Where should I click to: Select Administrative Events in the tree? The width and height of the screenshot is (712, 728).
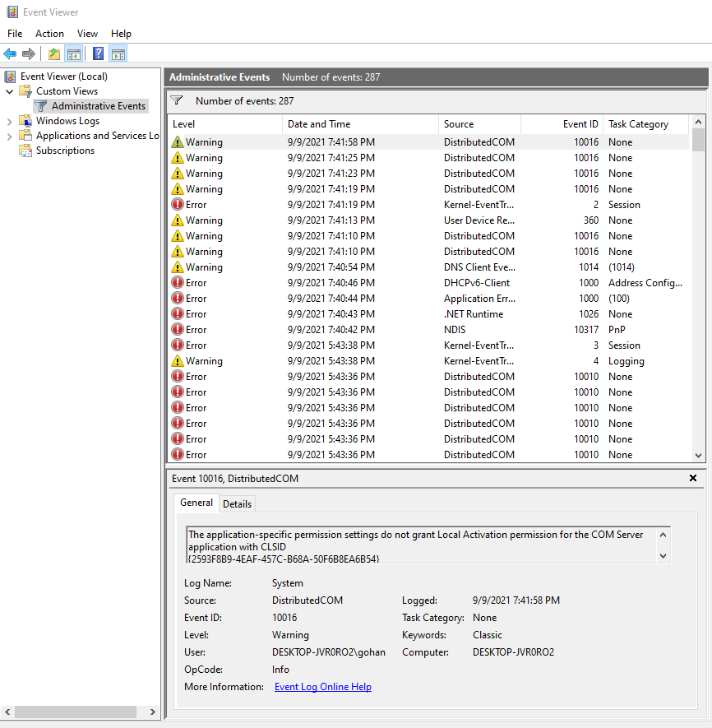click(x=99, y=106)
